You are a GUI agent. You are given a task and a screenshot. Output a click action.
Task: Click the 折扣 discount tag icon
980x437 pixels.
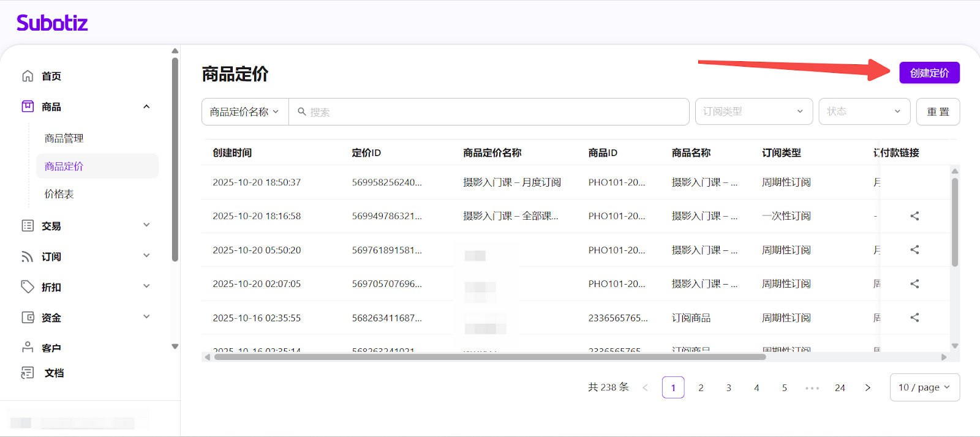click(x=28, y=286)
